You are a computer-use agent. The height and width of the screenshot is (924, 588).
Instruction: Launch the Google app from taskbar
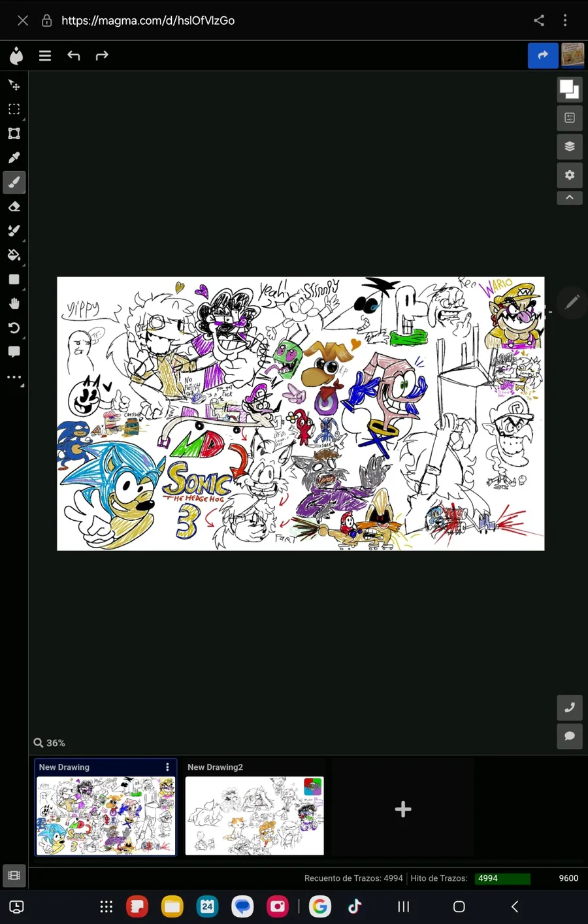pyautogui.click(x=319, y=906)
